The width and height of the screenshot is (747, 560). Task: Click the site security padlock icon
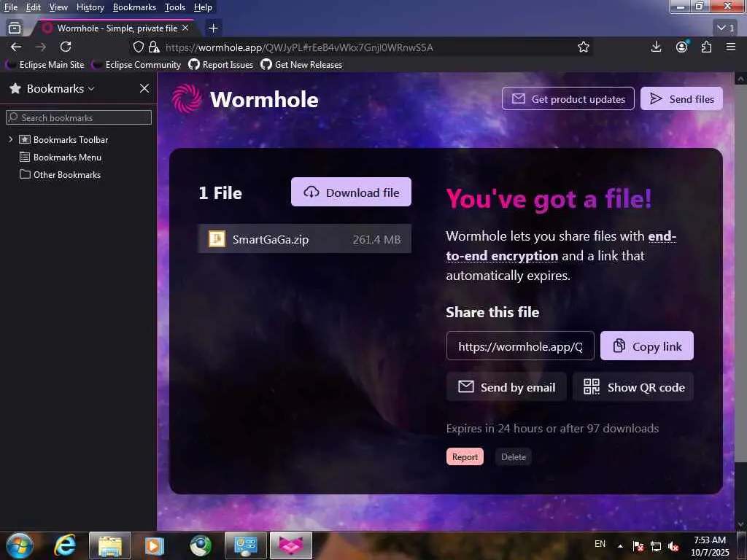point(153,47)
